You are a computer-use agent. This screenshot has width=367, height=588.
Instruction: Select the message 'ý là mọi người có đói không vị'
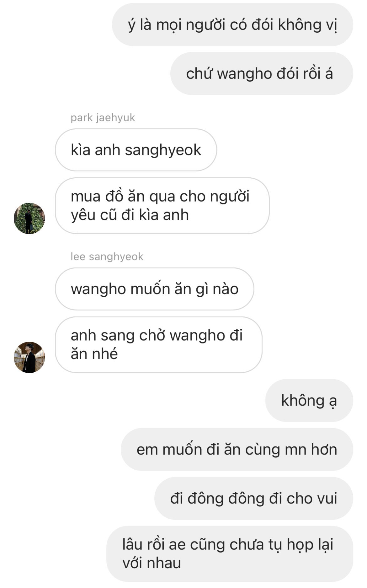(x=232, y=25)
